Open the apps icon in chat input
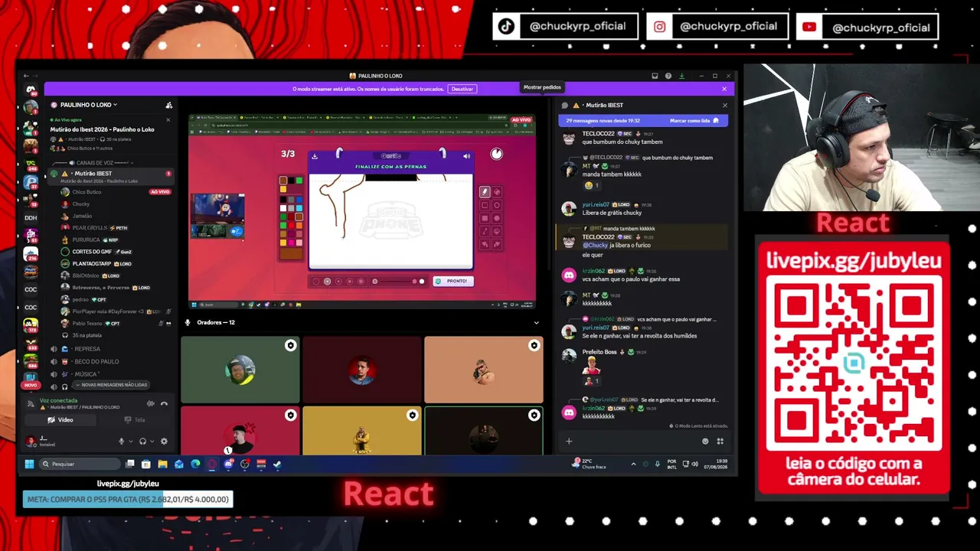This screenshot has width=980, height=551. (720, 441)
